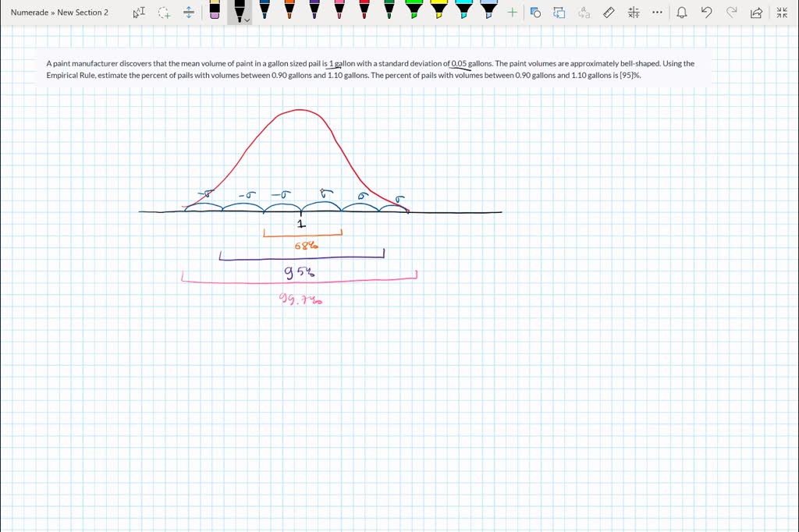Undo the last ink stroke
The height and width of the screenshot is (532, 799).
pos(706,12)
